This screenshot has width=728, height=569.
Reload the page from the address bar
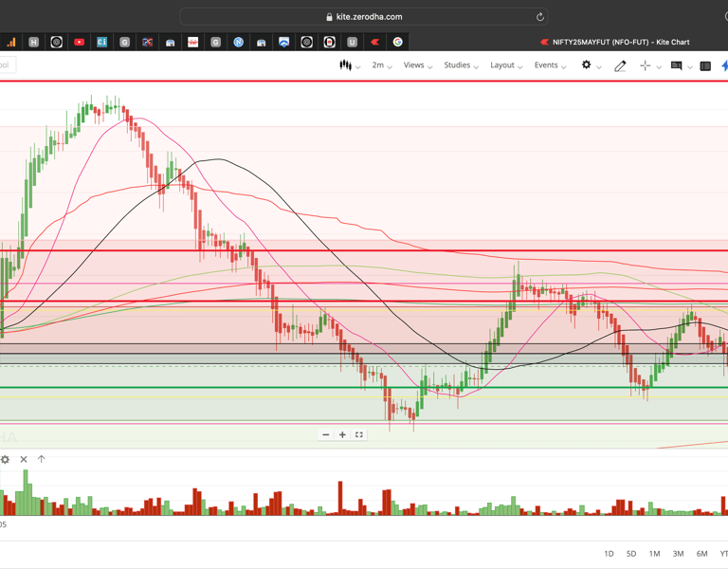point(540,17)
